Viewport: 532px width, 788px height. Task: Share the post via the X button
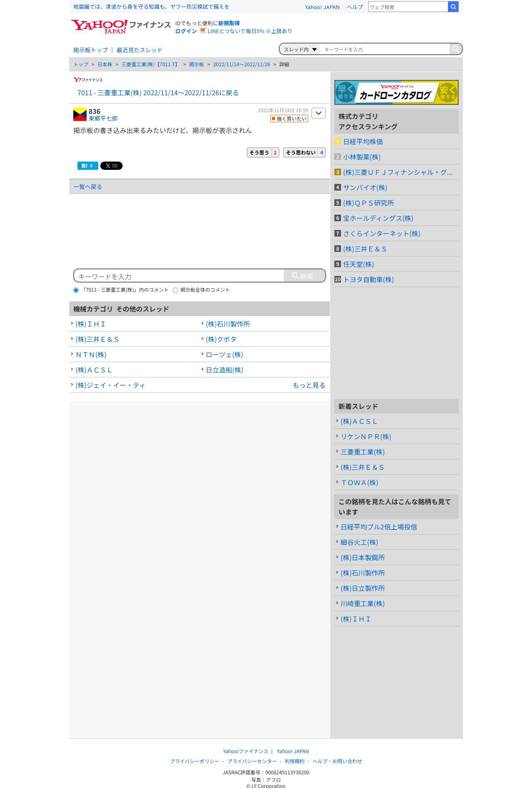point(111,166)
